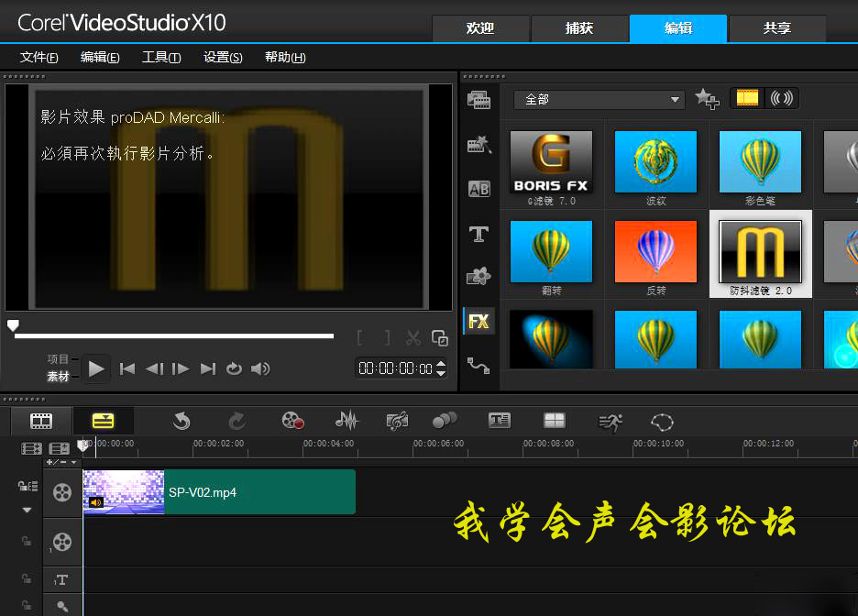Jump to the start of the clip
858x616 pixels.
point(127,368)
